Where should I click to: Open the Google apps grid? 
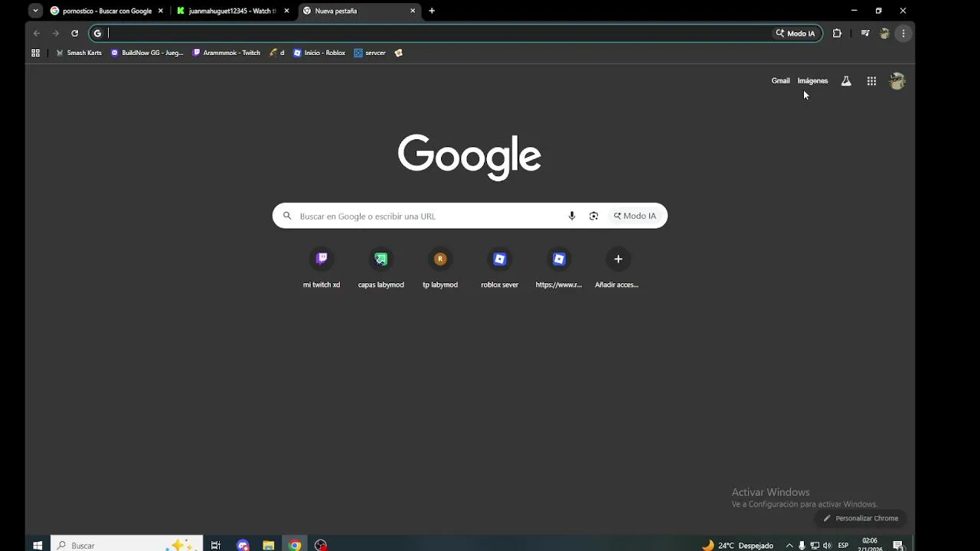871,81
